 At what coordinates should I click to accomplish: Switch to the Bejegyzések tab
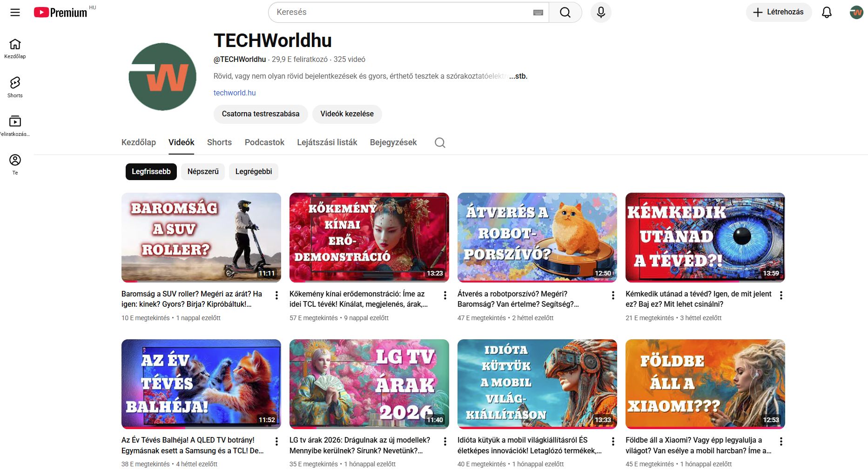(x=393, y=142)
